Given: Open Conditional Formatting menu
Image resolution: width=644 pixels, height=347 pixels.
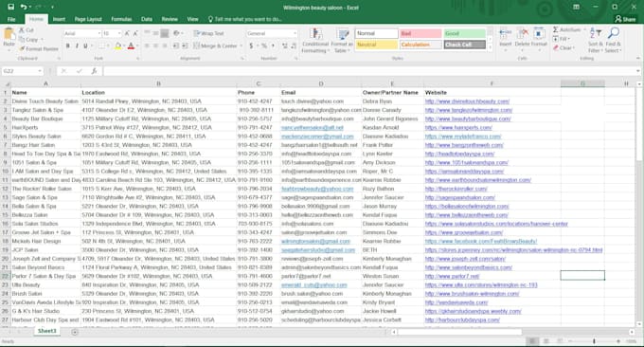Looking at the screenshot, I should click(315, 40).
